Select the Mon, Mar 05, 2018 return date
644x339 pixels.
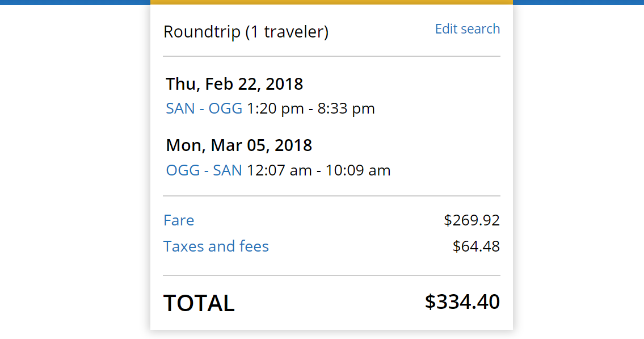(x=239, y=145)
